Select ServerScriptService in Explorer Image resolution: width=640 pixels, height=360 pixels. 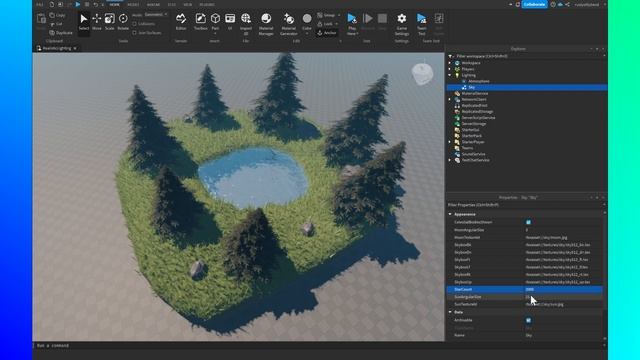pos(478,118)
